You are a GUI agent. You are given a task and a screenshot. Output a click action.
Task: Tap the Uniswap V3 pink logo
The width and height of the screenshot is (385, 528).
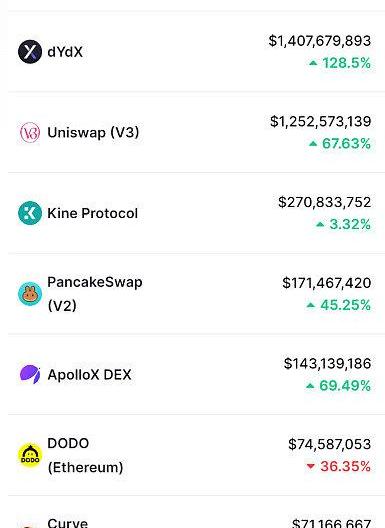(30, 132)
